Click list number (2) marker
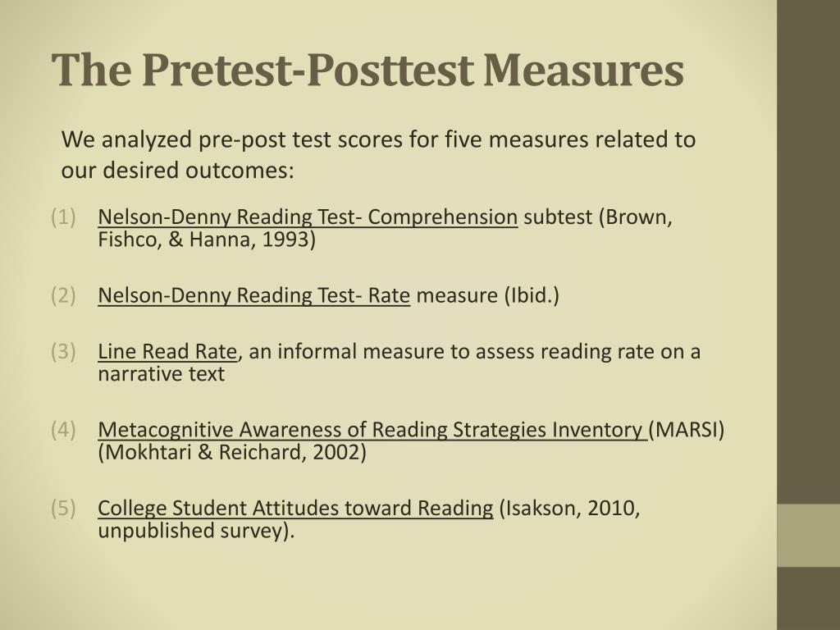Viewport: 840px width, 630px height. pos(63,295)
